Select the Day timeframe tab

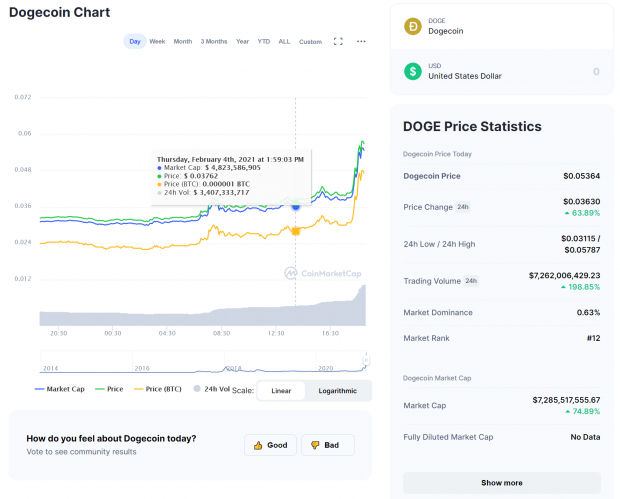click(135, 42)
